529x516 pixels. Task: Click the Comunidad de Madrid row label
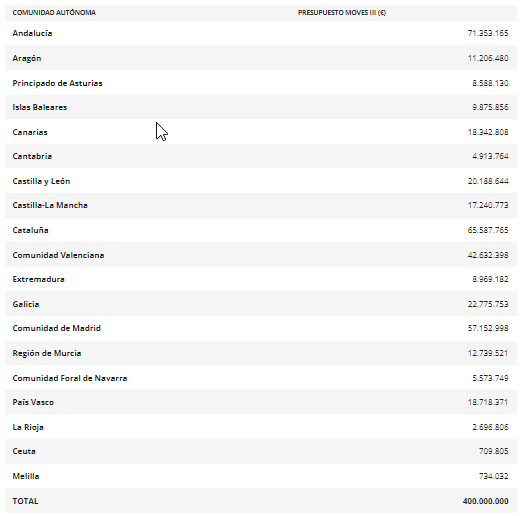point(57,328)
